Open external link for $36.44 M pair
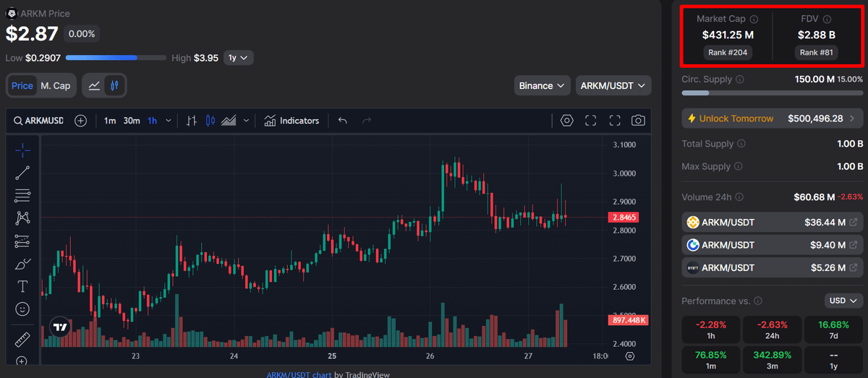This screenshot has height=378, width=868. coord(854,223)
